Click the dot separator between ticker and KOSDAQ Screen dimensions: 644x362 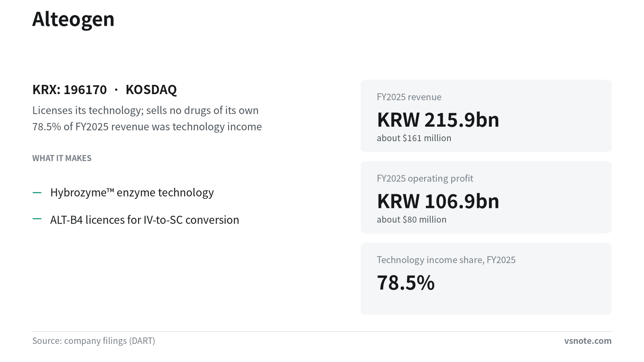[116, 89]
